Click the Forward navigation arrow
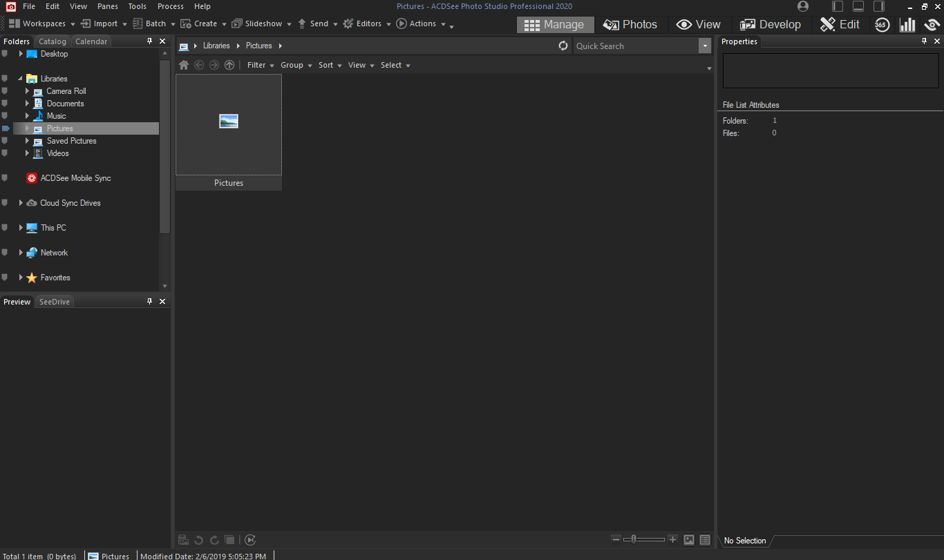944x560 pixels. pyautogui.click(x=214, y=65)
